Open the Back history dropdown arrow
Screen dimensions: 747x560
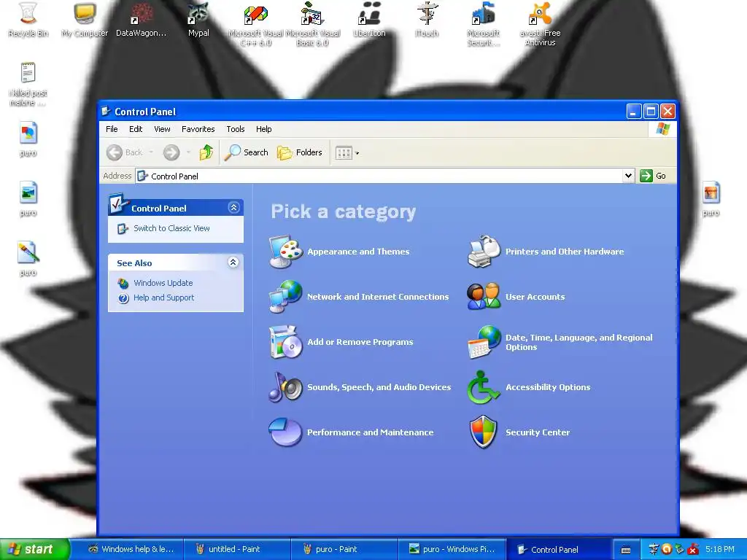(x=151, y=152)
